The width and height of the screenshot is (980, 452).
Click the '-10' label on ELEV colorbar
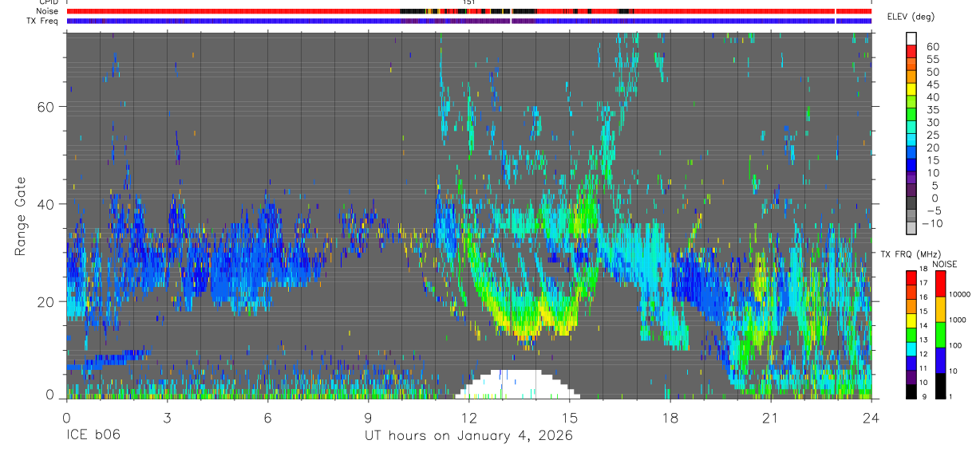(931, 223)
